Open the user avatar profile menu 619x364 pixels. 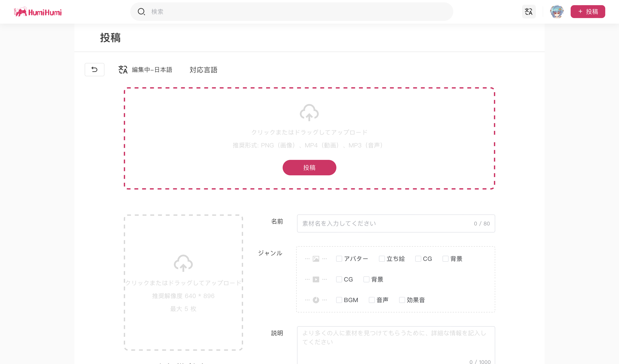click(x=556, y=12)
